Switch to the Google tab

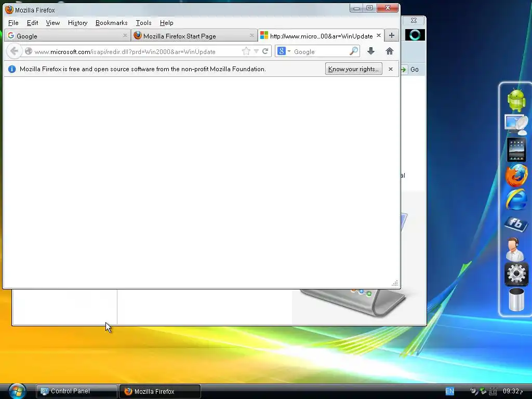coord(68,36)
